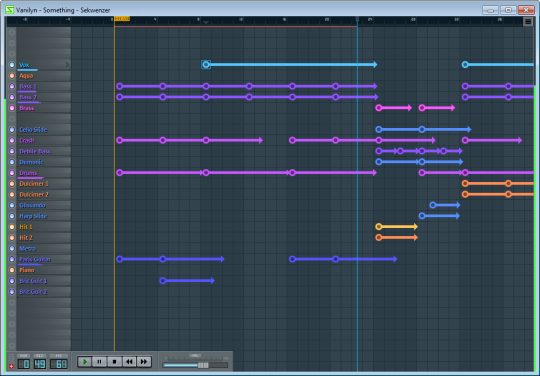Select the 'Cello Slide' track name
540x376 pixels.
point(33,129)
